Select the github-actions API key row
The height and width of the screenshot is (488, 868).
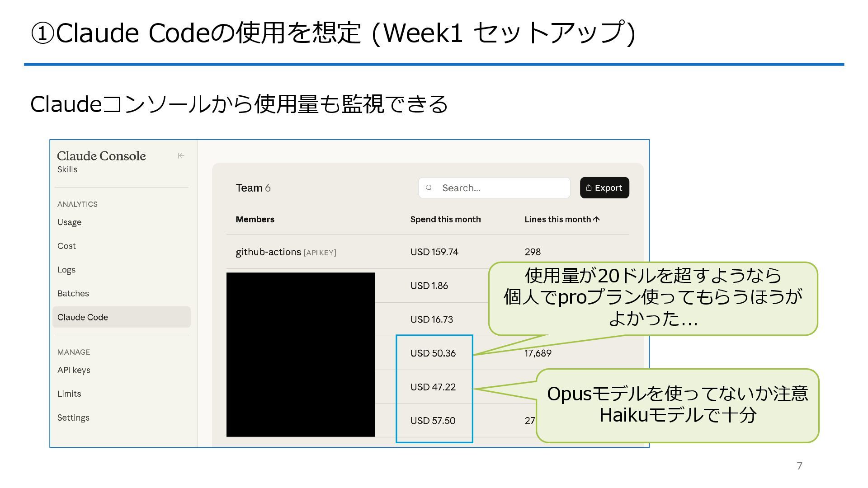(285, 252)
